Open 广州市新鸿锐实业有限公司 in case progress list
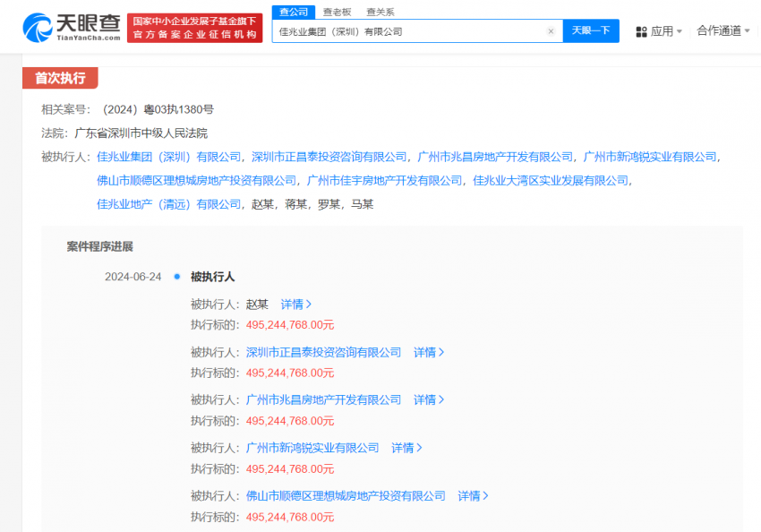This screenshot has width=761, height=532. click(x=312, y=448)
